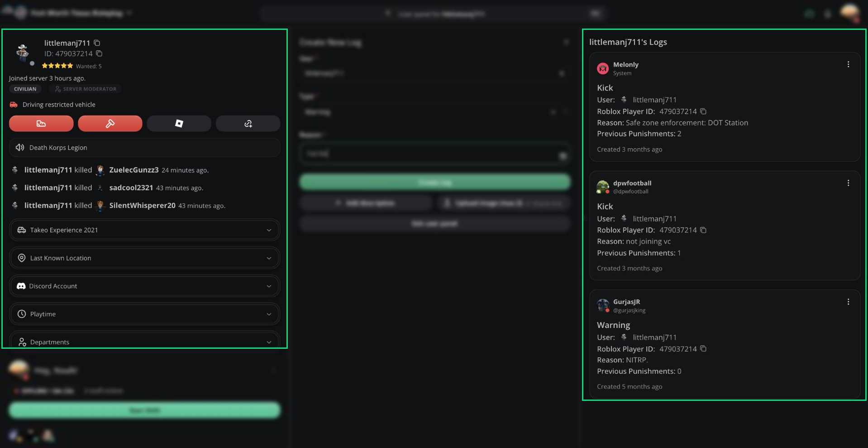Viewport: 868px width, 448px height.
Task: Click the 'Safe zone enforcement: DOT Station' reason
Action: (687, 123)
